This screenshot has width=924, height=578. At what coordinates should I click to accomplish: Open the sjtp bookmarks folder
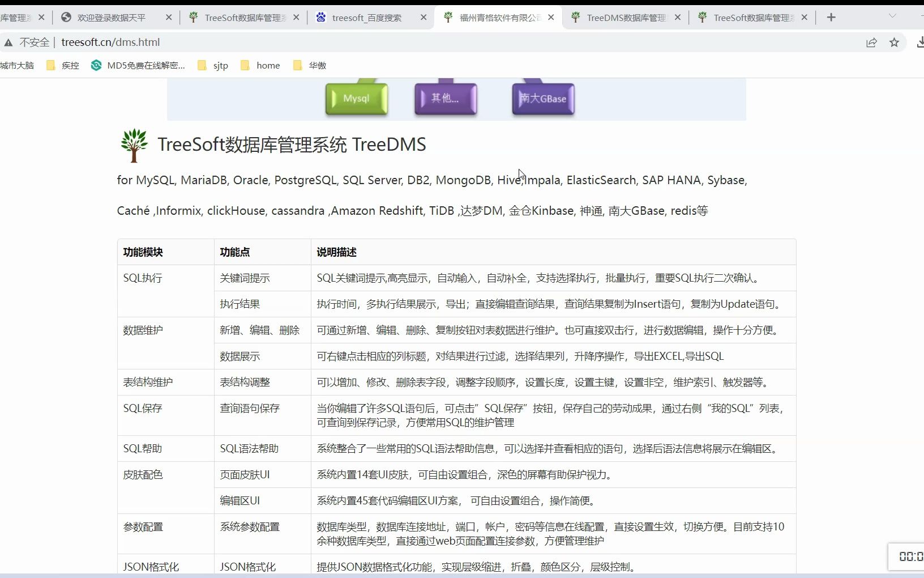[x=212, y=65]
